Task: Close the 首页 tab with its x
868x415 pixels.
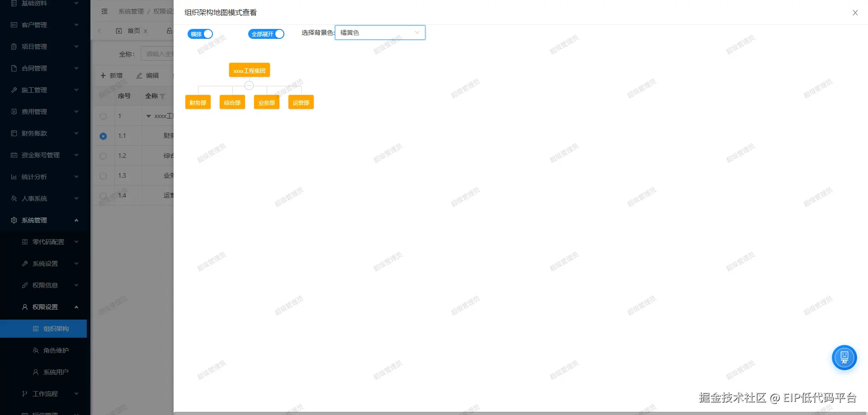Action: [146, 31]
